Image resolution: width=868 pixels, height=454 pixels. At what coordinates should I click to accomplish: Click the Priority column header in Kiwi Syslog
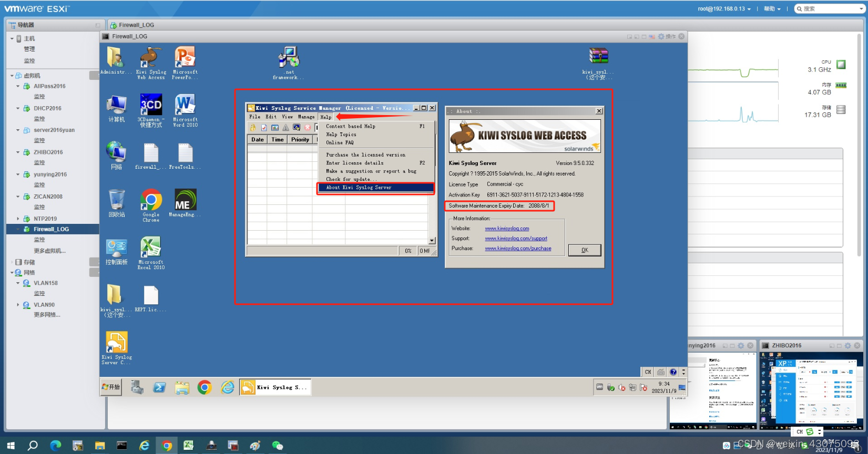click(300, 139)
